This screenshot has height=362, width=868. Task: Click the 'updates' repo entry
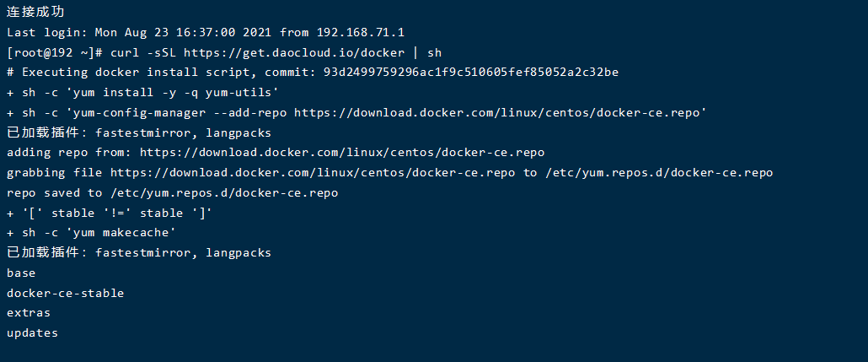pos(32,333)
